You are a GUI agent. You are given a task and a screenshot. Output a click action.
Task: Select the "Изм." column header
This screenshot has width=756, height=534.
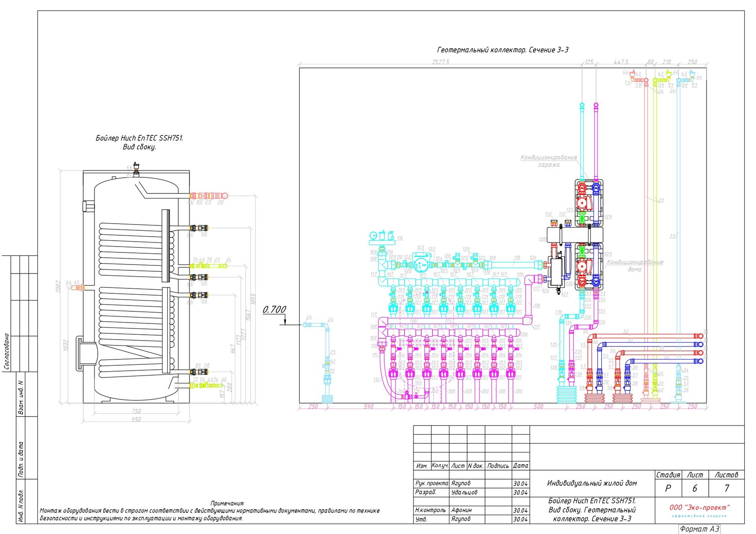coord(422,466)
